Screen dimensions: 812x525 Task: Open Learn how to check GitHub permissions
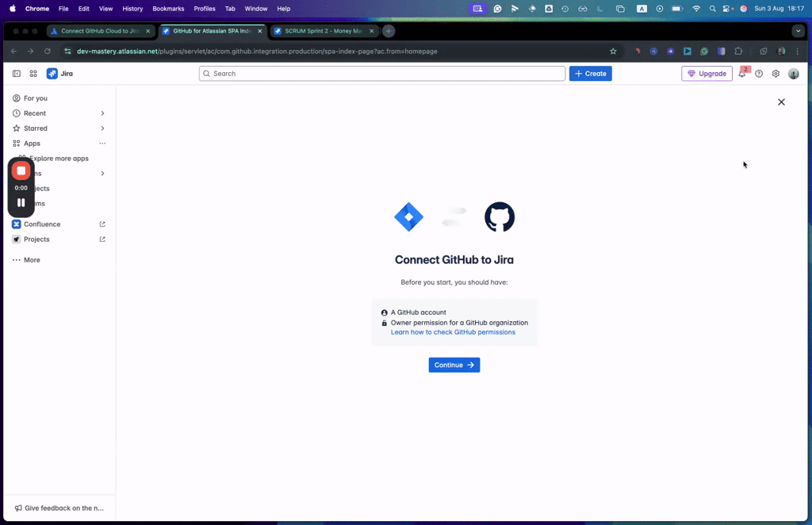[x=453, y=332]
